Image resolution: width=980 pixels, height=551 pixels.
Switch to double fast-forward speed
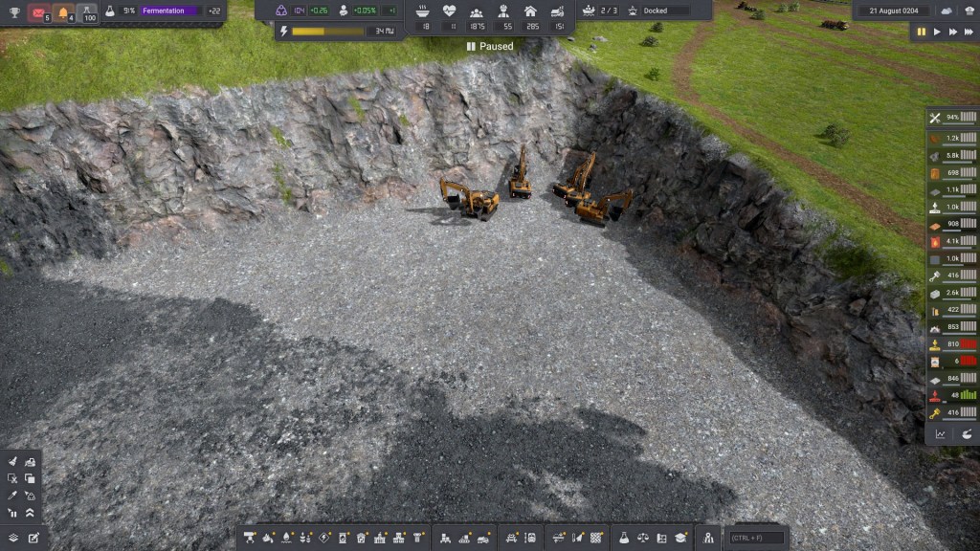(x=952, y=32)
